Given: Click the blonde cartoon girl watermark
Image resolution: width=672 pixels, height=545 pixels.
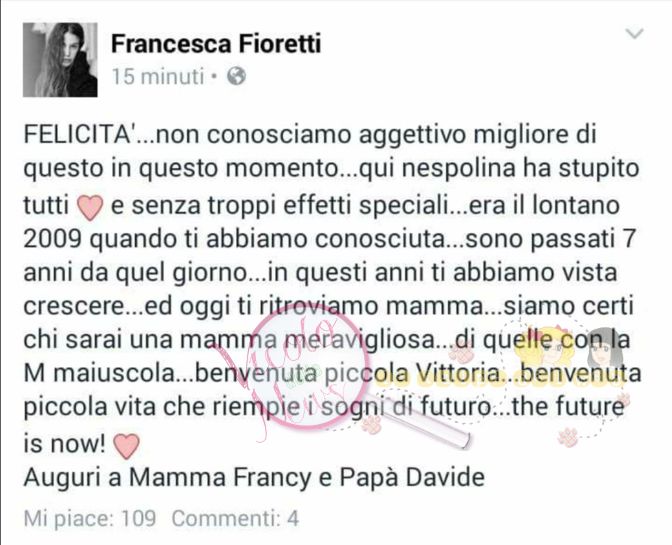Looking at the screenshot, I should [x=543, y=348].
